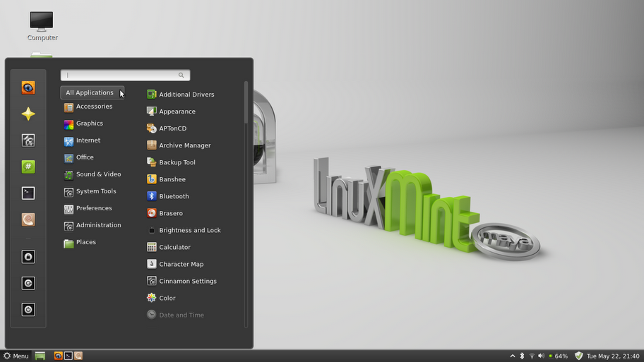Open the Computer desktop icon
Screen dimensions: 644x362
coord(42,26)
